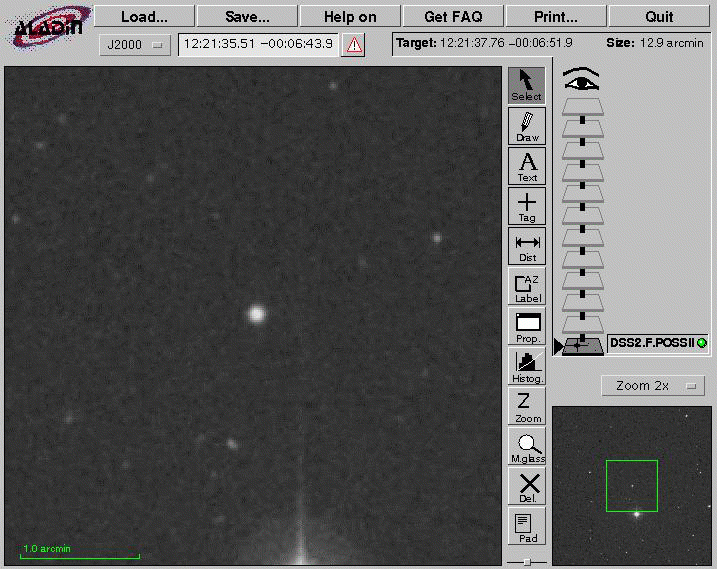Click the bright star at the image center
Screen dimensions: 717x569
pos(257,314)
